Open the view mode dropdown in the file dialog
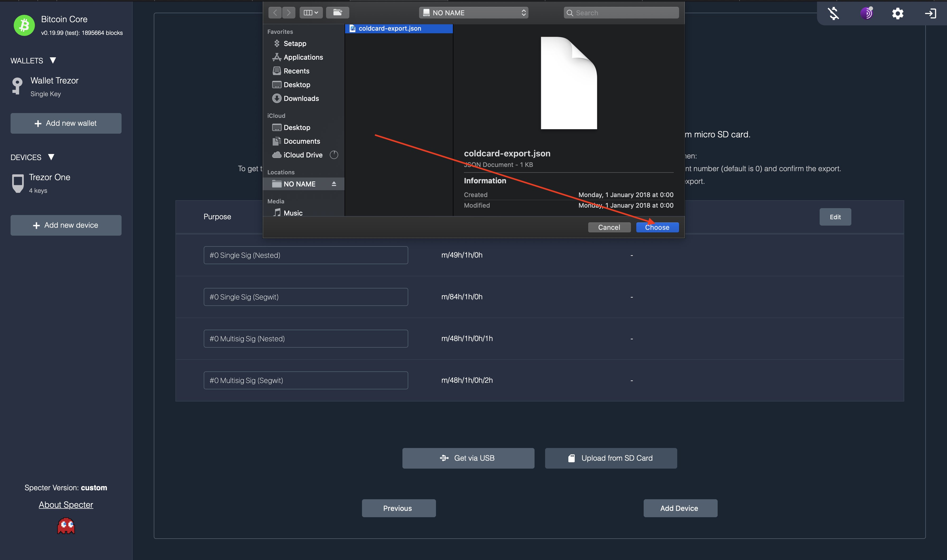 click(x=311, y=12)
